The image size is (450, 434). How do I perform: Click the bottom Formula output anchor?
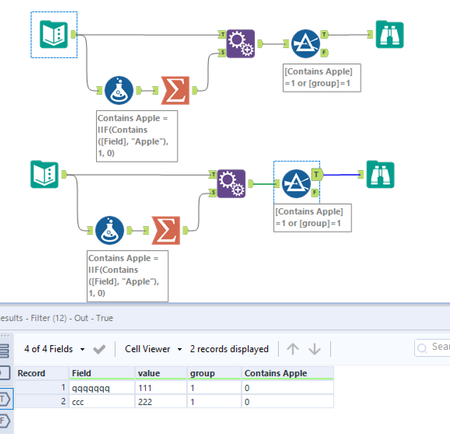click(x=129, y=230)
